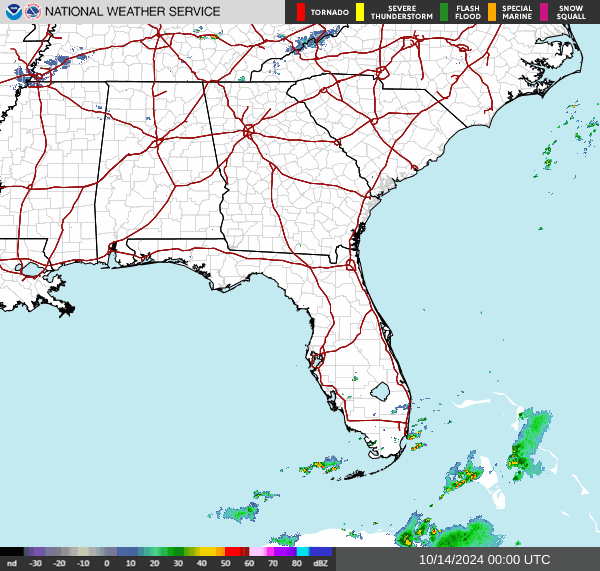Screen dimensions: 600x571
Task: Click the Jacksonville highway loop on the map
Action: coord(351,265)
